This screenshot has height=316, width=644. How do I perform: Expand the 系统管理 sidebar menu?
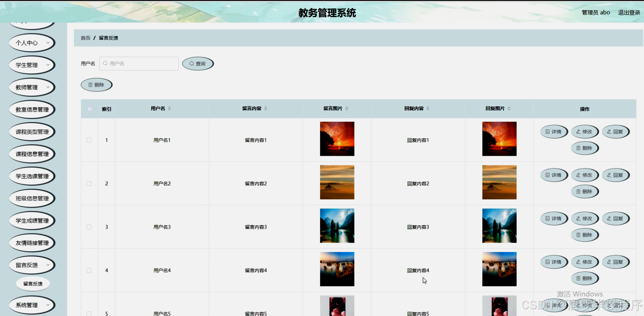coord(32,305)
